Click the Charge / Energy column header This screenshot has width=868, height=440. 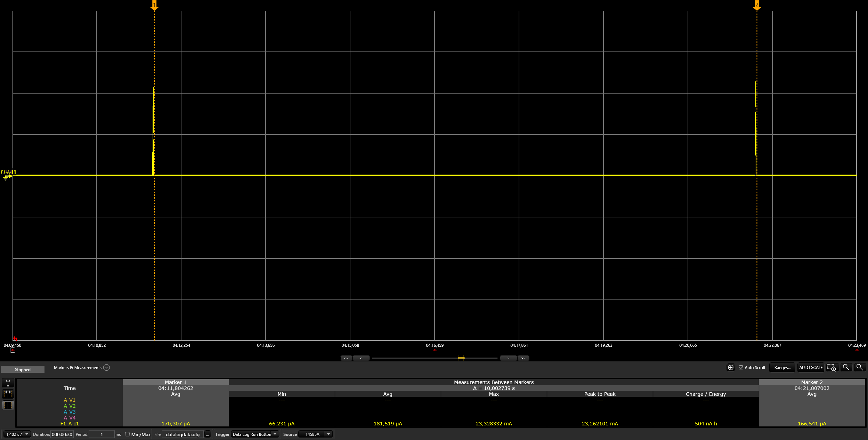706,394
